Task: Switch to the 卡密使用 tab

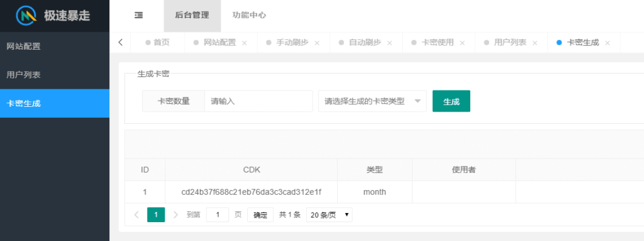Action: (x=438, y=42)
